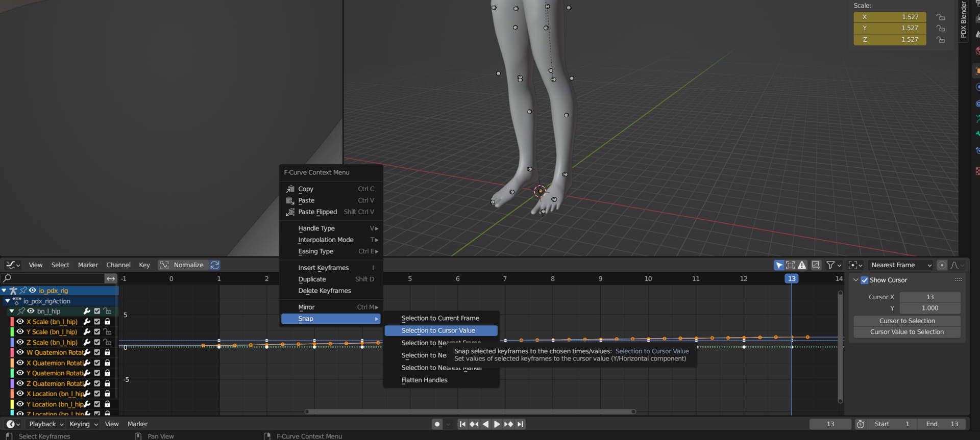Uncheck mute checkbox for X Location row

(x=97, y=394)
